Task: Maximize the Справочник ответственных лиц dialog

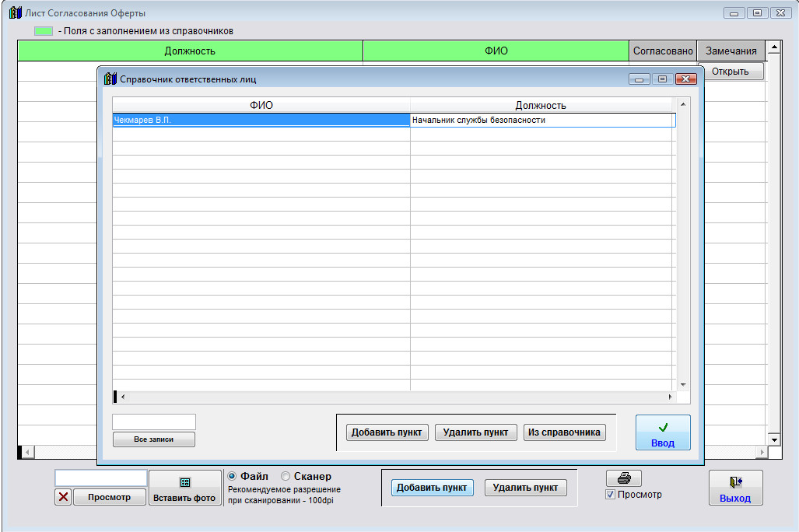Action: [662, 79]
